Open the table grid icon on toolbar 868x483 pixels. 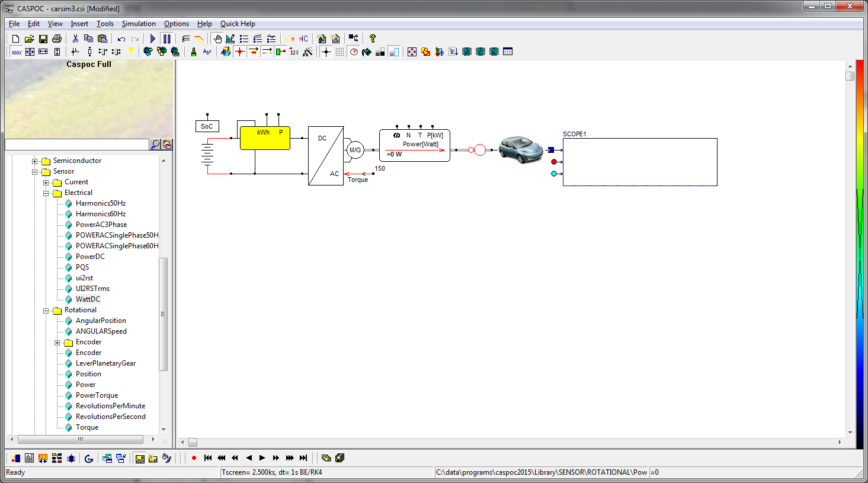pos(508,52)
